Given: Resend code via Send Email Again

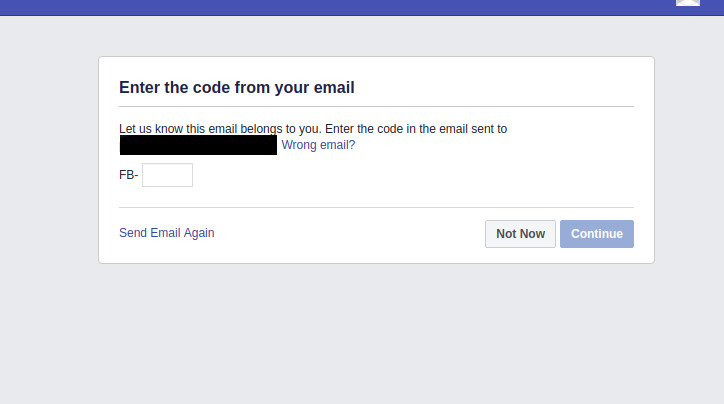Looking at the screenshot, I should [166, 233].
